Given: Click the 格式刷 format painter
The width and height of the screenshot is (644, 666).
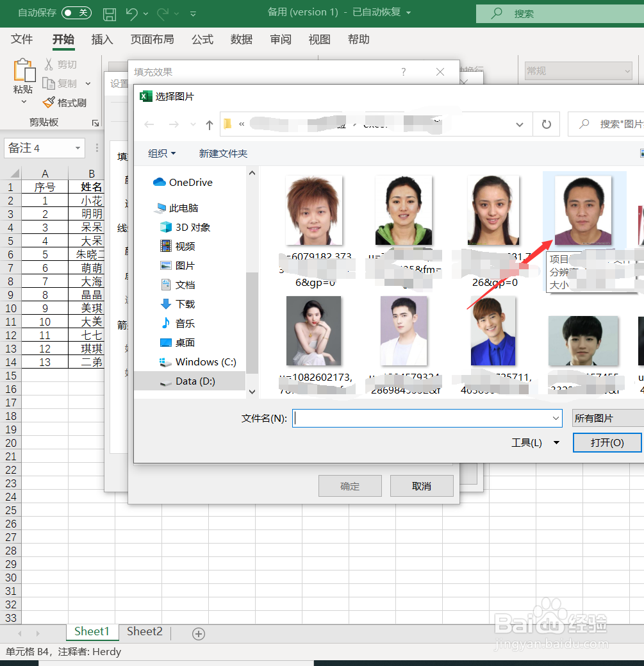Looking at the screenshot, I should [x=65, y=103].
